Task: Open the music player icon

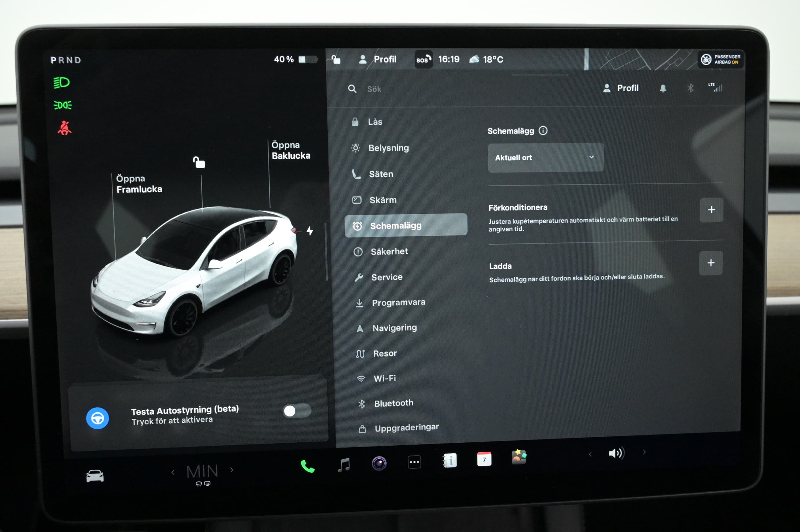Action: (344, 465)
